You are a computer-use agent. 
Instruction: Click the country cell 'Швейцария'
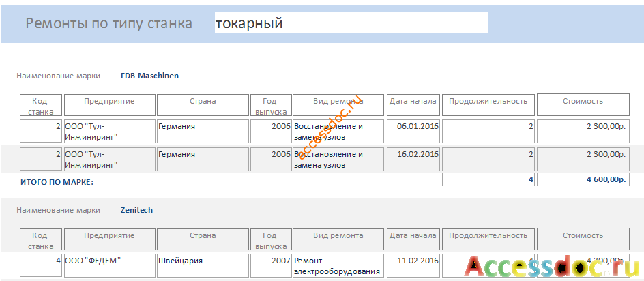click(203, 265)
